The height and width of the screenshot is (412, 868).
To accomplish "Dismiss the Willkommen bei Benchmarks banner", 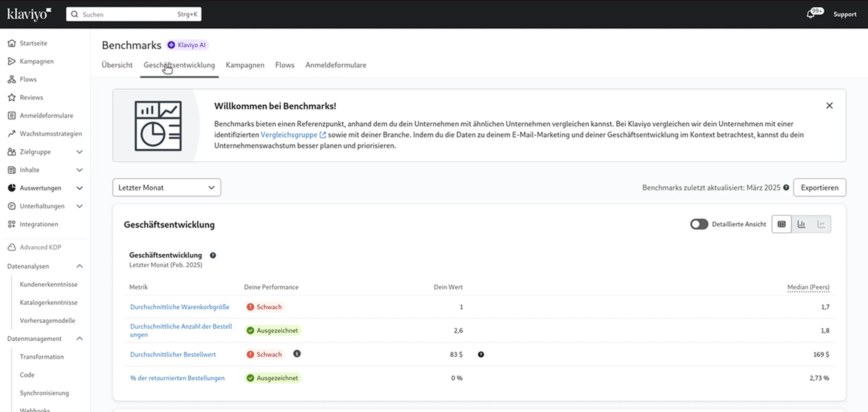I will [829, 106].
